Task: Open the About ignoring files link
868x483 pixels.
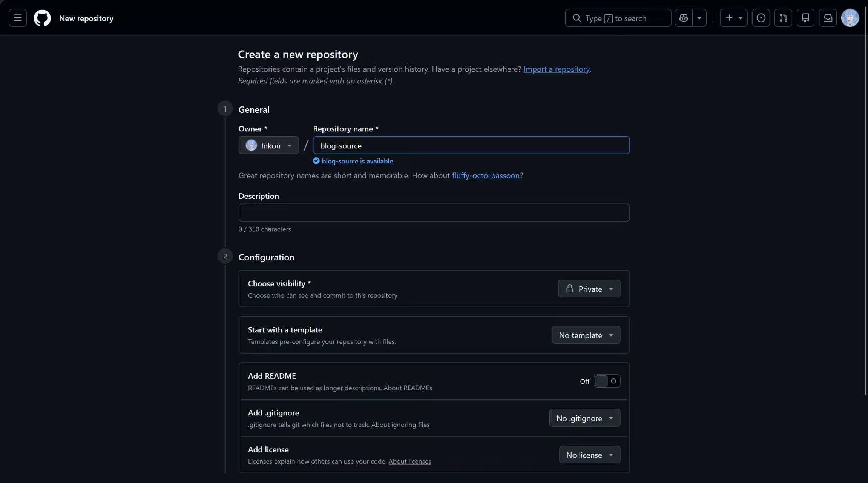Action: point(400,425)
